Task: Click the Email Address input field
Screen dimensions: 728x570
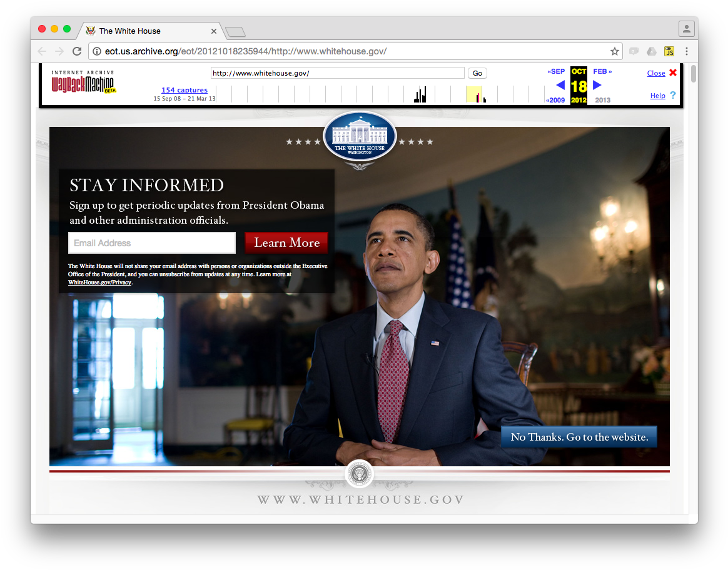Action: coord(151,242)
